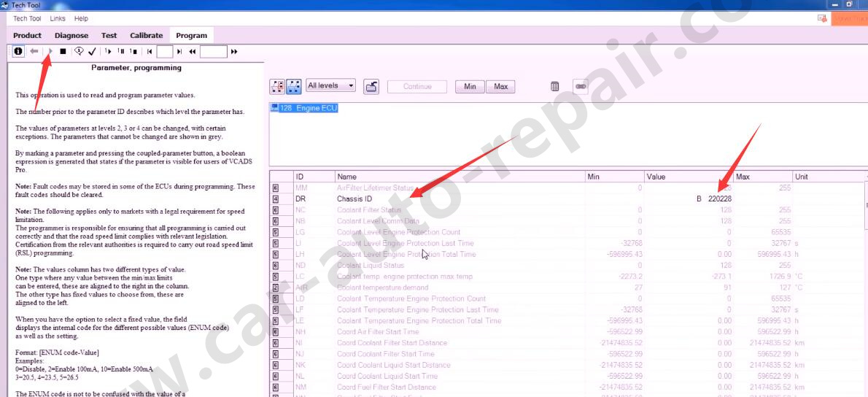Screen dimensions: 868x397
Task: Open the All levels dropdown
Action: tap(330, 86)
